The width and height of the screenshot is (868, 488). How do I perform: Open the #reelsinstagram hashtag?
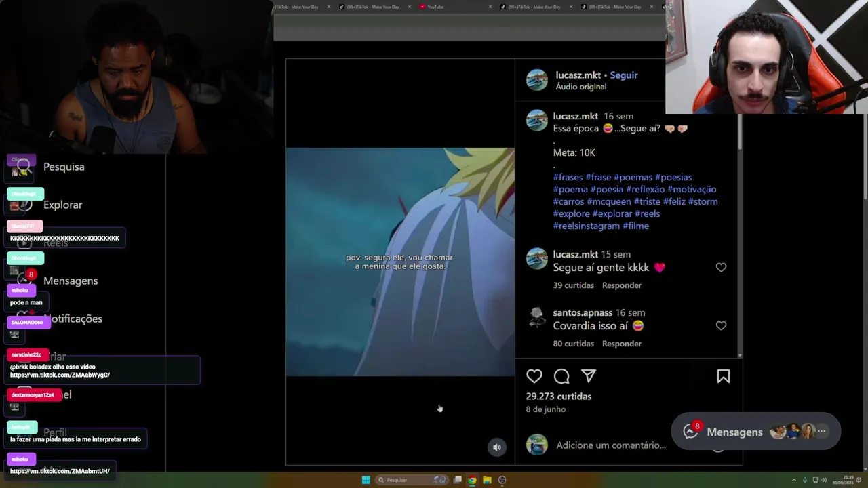click(x=587, y=226)
